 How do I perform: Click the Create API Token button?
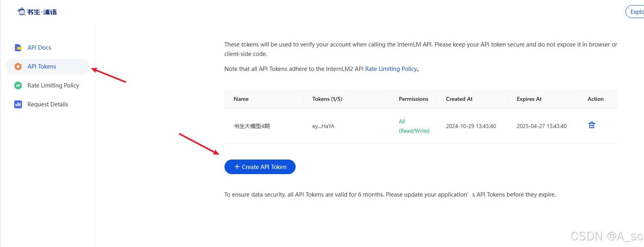click(260, 167)
